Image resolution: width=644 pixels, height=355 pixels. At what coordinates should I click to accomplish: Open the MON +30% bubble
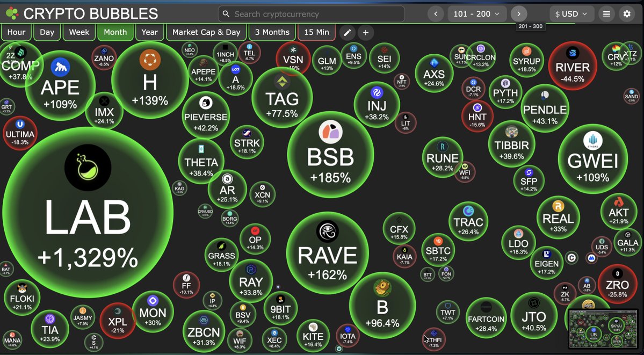pyautogui.click(x=153, y=311)
